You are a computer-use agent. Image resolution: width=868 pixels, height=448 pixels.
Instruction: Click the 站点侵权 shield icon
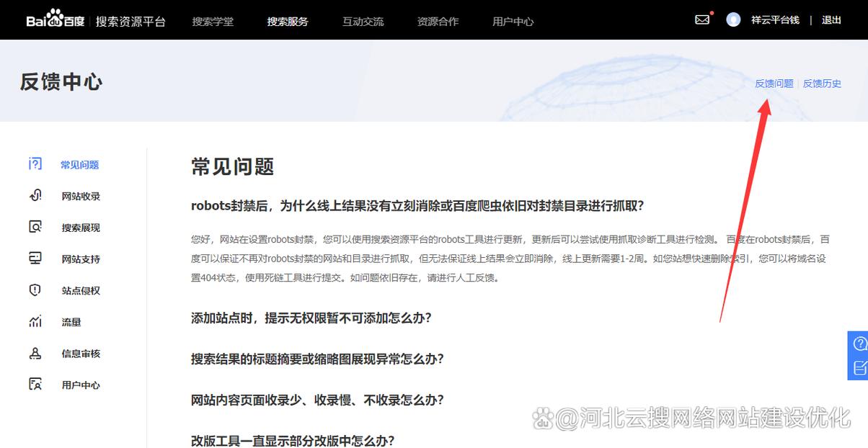point(35,290)
